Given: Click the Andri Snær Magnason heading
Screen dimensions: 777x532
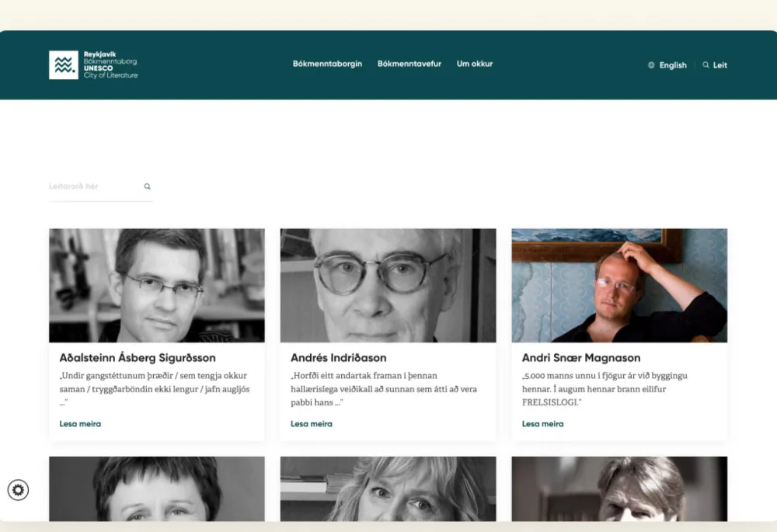Looking at the screenshot, I should point(581,358).
